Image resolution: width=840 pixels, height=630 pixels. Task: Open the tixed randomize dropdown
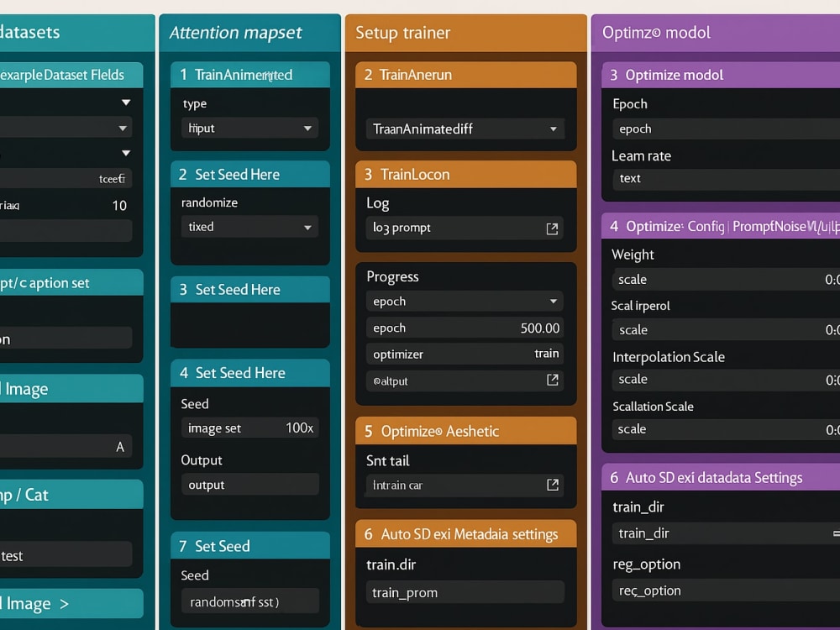(249, 227)
